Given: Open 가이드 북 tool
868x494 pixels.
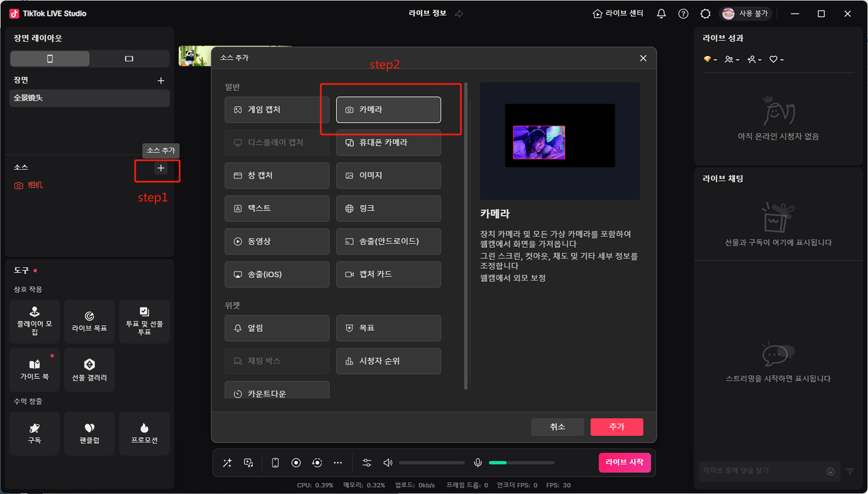Looking at the screenshot, I should tap(35, 370).
